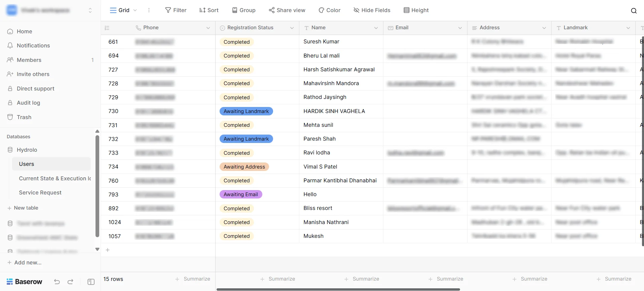Open the Filter tool
Viewport: 644px width, 291px height.
[x=176, y=10]
